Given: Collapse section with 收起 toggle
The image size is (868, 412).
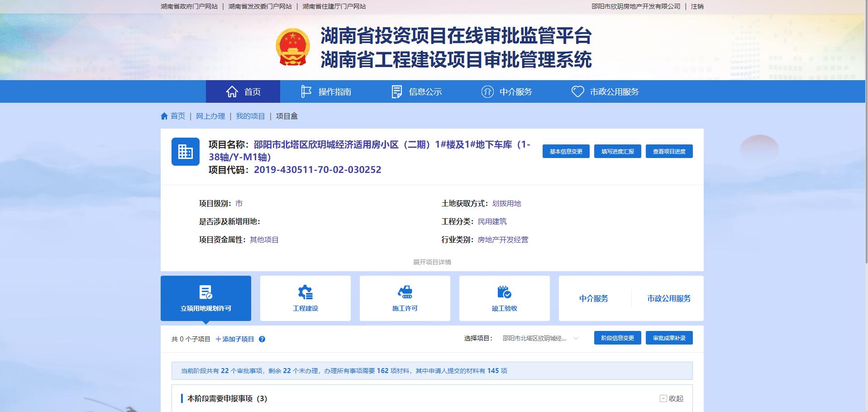Looking at the screenshot, I should pos(672,398).
